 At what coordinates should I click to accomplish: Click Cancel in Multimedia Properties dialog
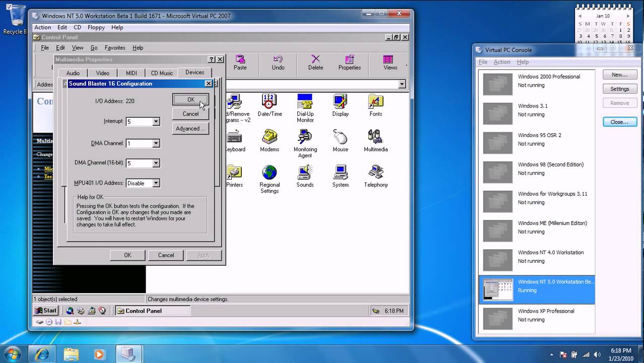point(166,255)
